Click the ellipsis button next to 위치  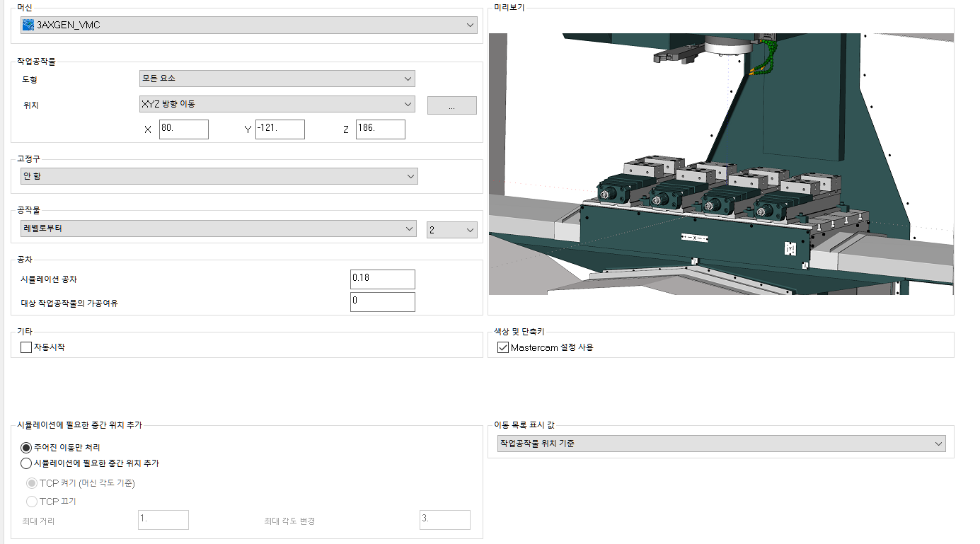[452, 105]
